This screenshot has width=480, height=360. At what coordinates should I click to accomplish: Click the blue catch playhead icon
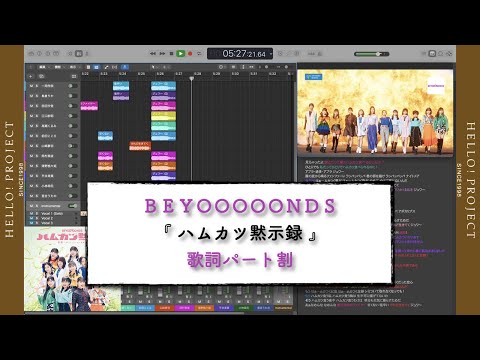(124, 67)
